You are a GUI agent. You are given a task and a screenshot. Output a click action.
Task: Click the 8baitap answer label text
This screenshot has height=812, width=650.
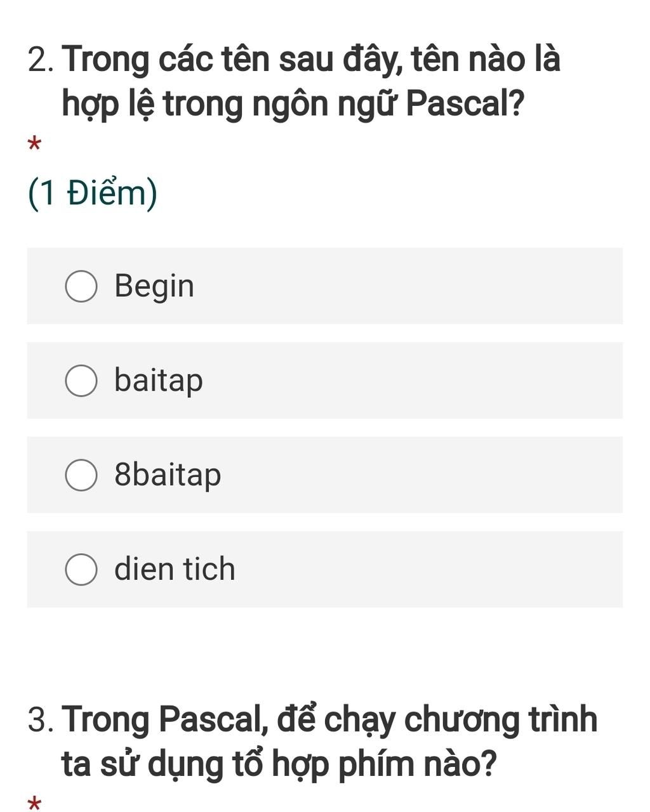[x=168, y=475]
